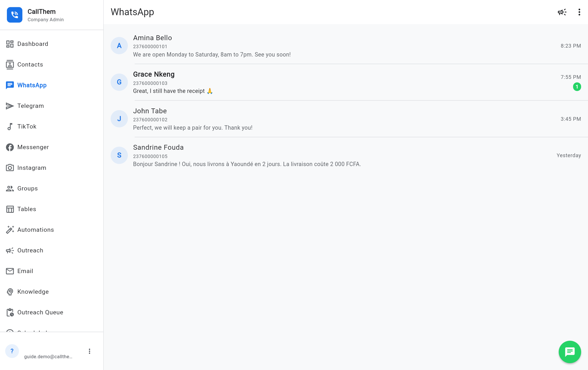The width and height of the screenshot is (588, 370).
Task: Click the campaign megaphone icon in header
Action: pyautogui.click(x=562, y=12)
